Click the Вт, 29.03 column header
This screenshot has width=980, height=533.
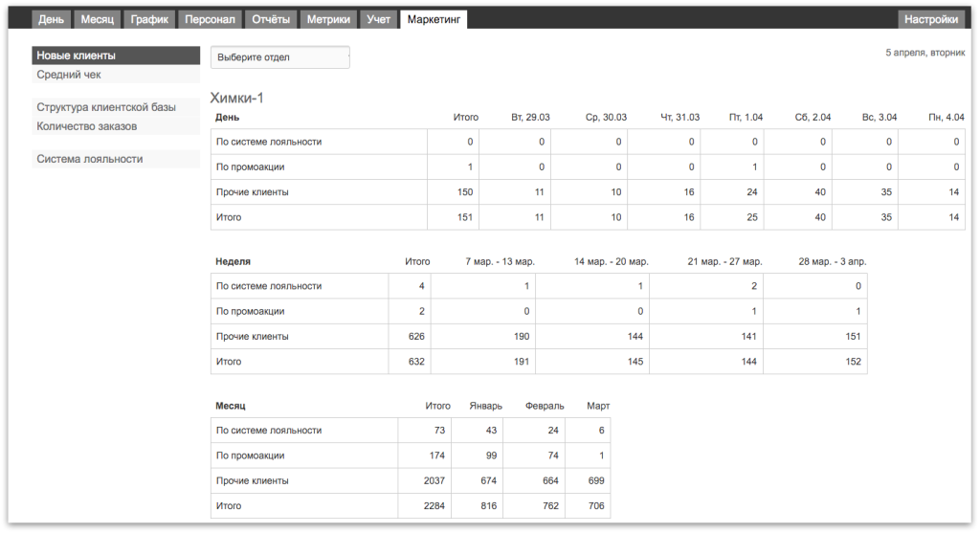(530, 117)
